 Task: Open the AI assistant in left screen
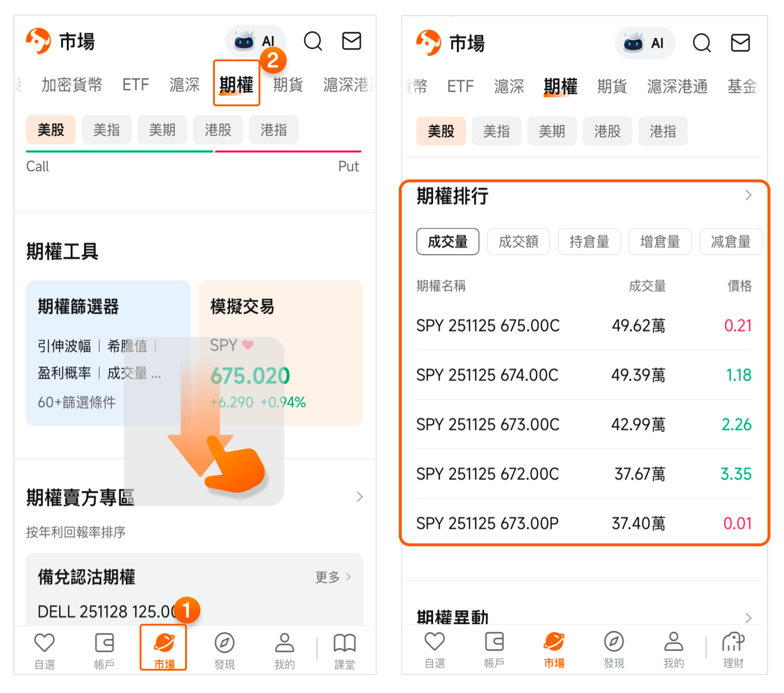[x=255, y=41]
